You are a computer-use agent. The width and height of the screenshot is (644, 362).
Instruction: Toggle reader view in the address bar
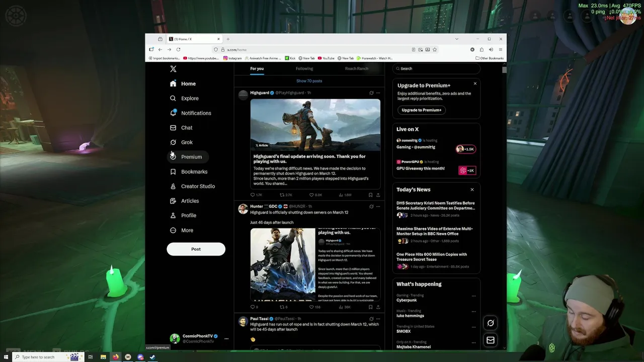pos(414,49)
